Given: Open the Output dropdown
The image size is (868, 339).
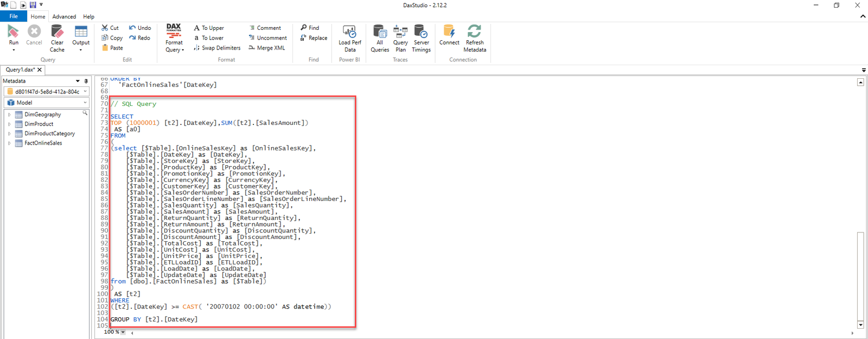Looking at the screenshot, I should [x=81, y=38].
